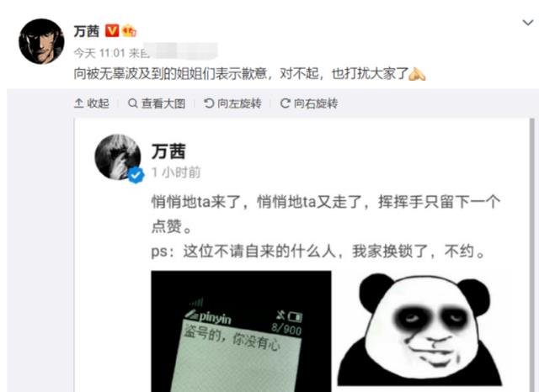Click the praying hands emoji in the post
The image size is (539, 392).
417,73
